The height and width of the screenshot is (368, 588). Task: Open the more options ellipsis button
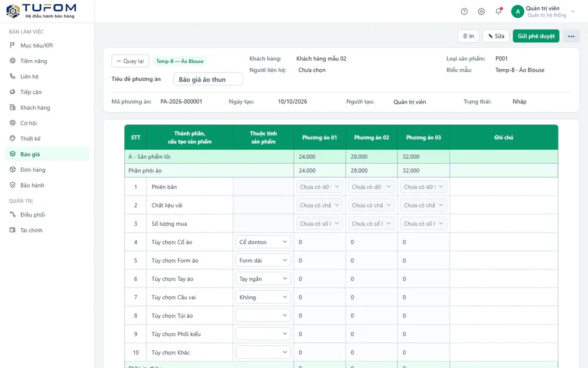(x=571, y=36)
